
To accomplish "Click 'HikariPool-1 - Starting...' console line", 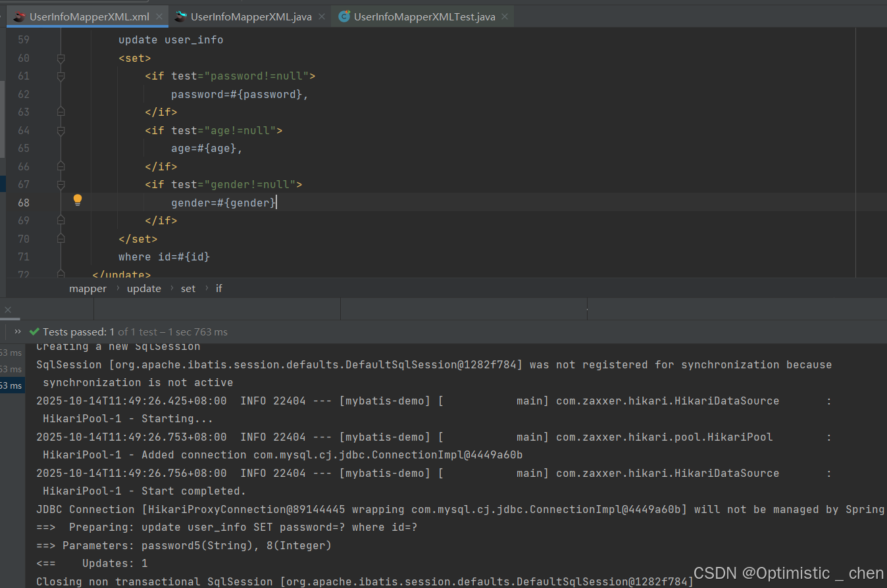I will point(128,418).
